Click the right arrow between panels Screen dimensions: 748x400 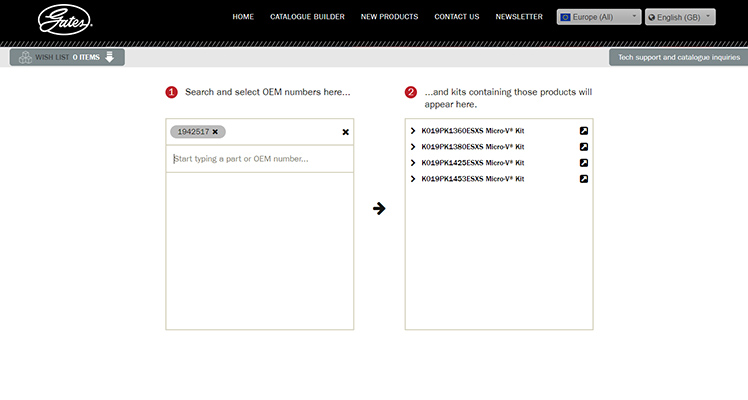click(x=379, y=208)
